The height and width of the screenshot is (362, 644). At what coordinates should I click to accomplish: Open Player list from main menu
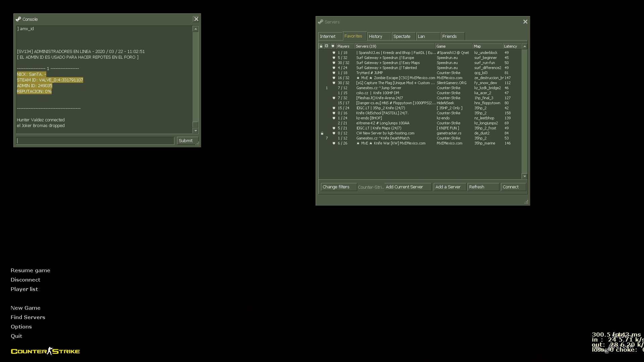coord(24,289)
